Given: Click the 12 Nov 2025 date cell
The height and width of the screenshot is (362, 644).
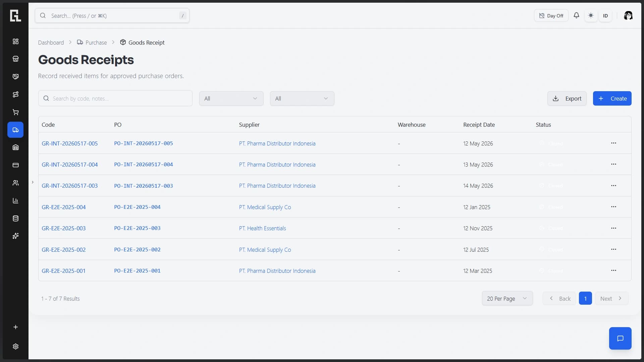Looking at the screenshot, I should [x=478, y=228].
